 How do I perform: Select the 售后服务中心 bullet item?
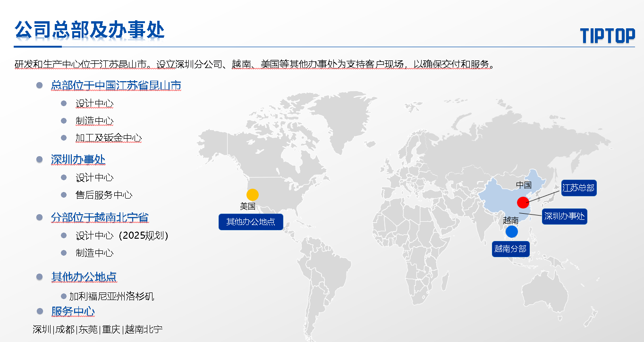(x=104, y=195)
